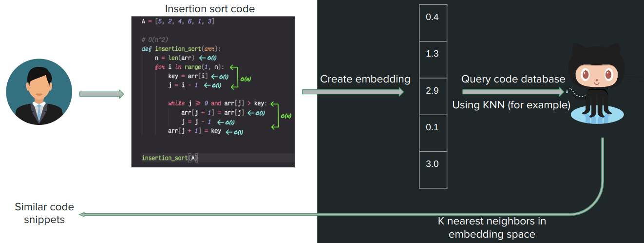Click the Query code database label

click(x=513, y=79)
